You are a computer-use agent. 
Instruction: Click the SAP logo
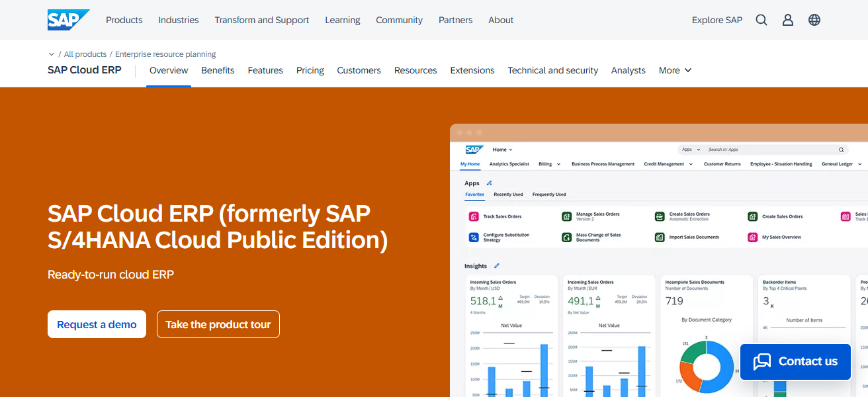pos(68,19)
